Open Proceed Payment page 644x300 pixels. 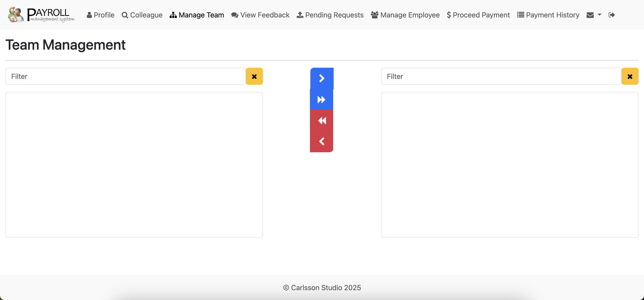pyautogui.click(x=478, y=15)
